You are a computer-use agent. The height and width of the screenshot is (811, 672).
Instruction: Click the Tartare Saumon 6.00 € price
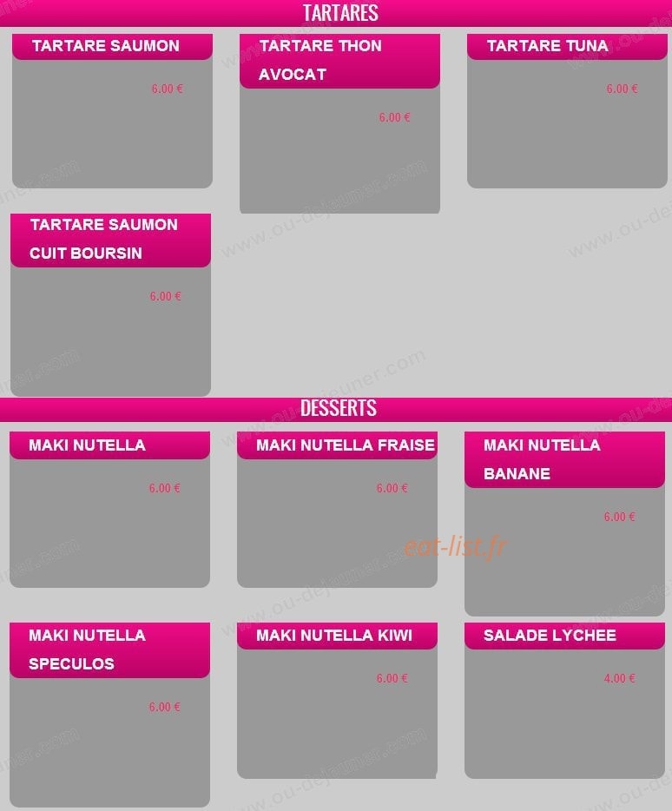(167, 89)
